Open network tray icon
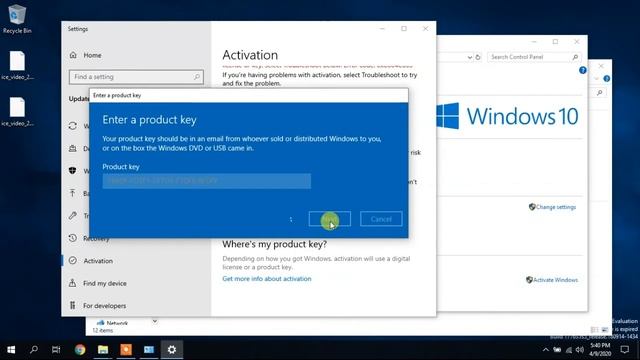Image resolution: width=640 pixels, height=360 pixels. click(x=569, y=350)
